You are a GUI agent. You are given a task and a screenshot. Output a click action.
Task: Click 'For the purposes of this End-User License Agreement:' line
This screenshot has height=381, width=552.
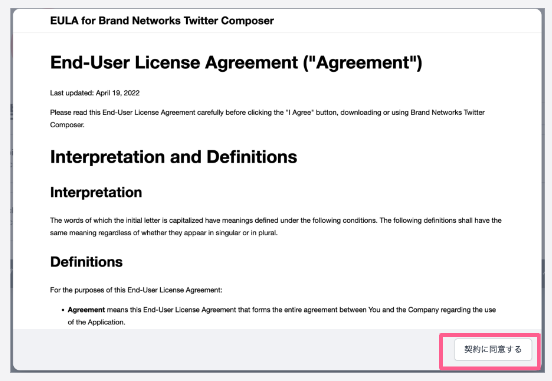[x=136, y=290]
